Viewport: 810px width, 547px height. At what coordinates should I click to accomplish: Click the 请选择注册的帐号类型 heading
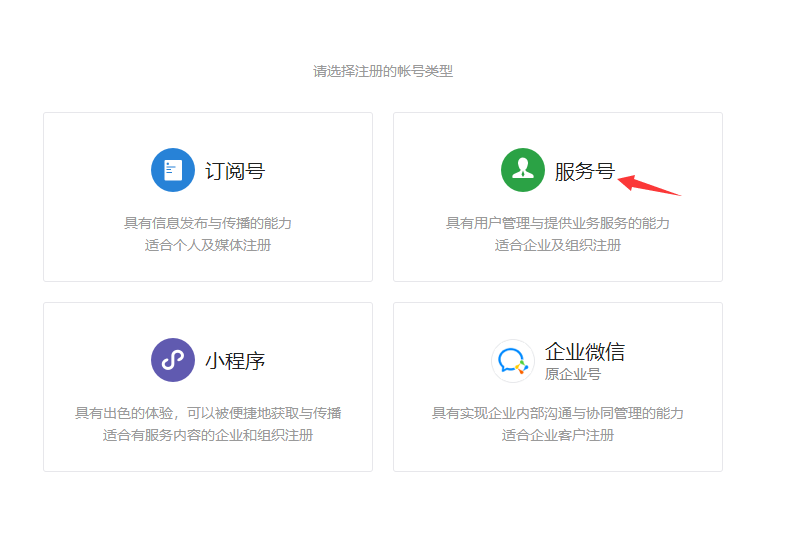pyautogui.click(x=383, y=71)
